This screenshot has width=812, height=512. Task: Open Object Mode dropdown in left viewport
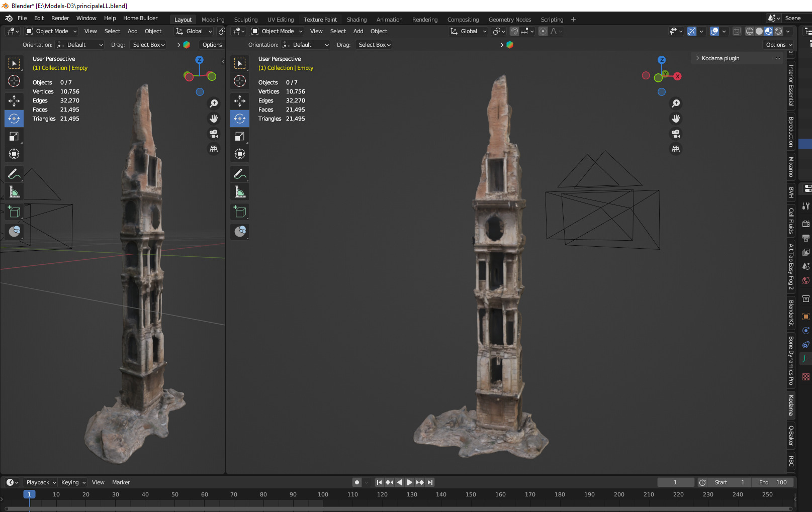[51, 31]
